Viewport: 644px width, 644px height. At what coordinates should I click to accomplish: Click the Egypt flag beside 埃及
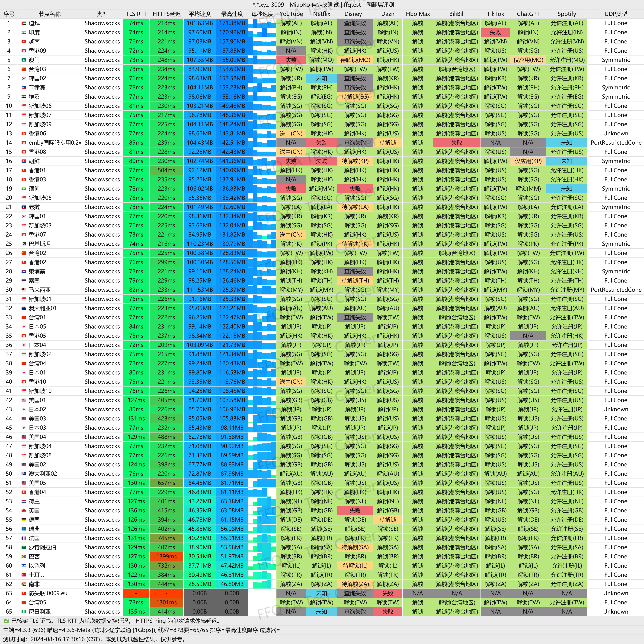coord(24,97)
